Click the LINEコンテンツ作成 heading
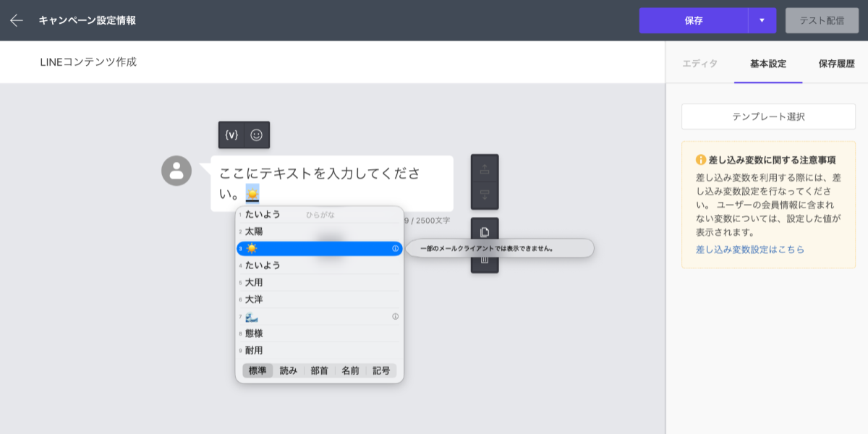Image resolution: width=868 pixels, height=434 pixels. coord(88,62)
